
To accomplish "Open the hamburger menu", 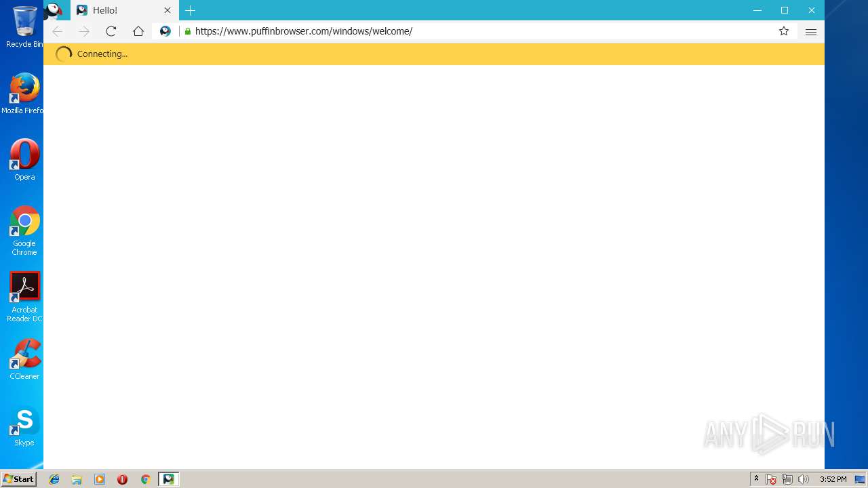I will coord(811,31).
